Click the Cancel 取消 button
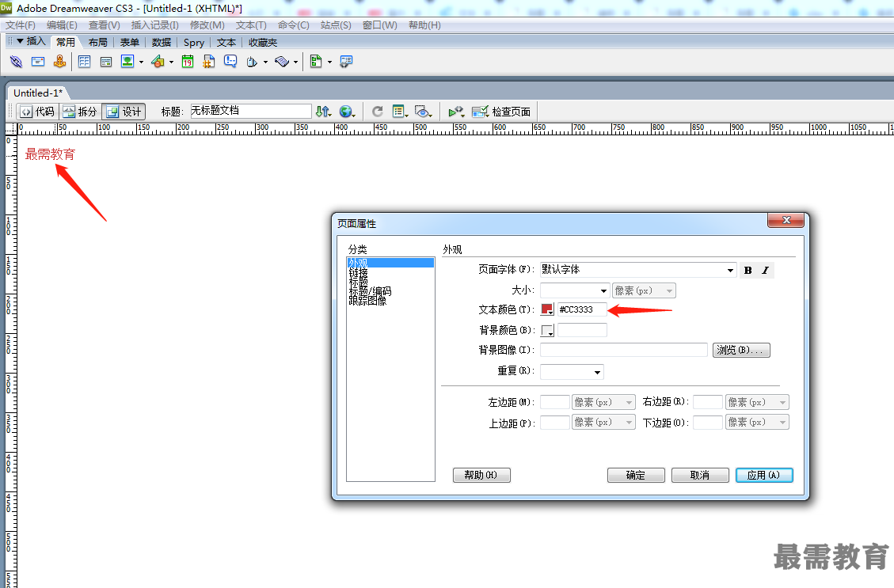This screenshot has height=588, width=894. coord(699,475)
